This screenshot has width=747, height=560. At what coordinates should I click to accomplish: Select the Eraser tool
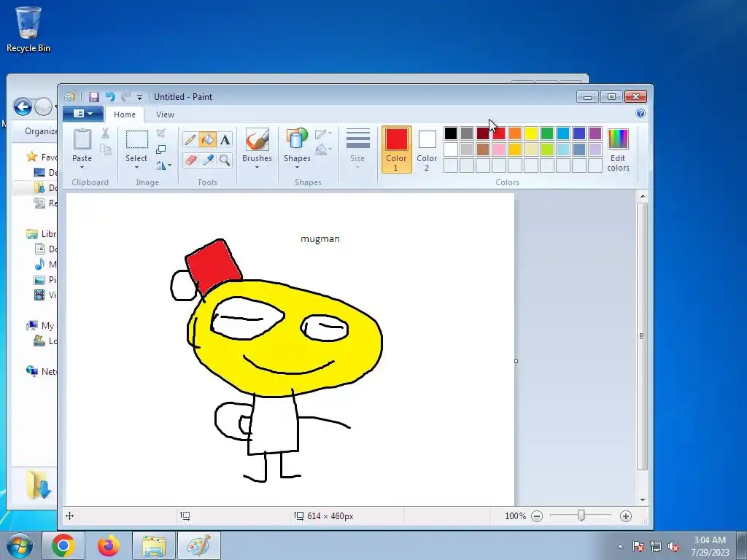coord(190,160)
